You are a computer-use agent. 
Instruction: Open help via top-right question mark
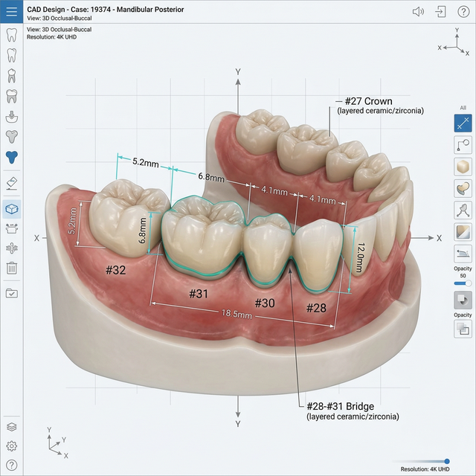(x=463, y=12)
